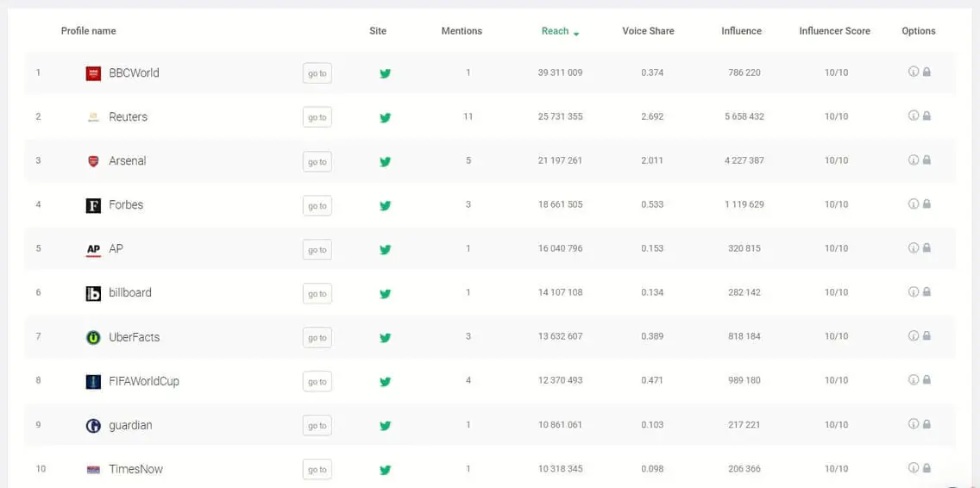
Task: Show info icon for guardian
Action: [x=913, y=423]
